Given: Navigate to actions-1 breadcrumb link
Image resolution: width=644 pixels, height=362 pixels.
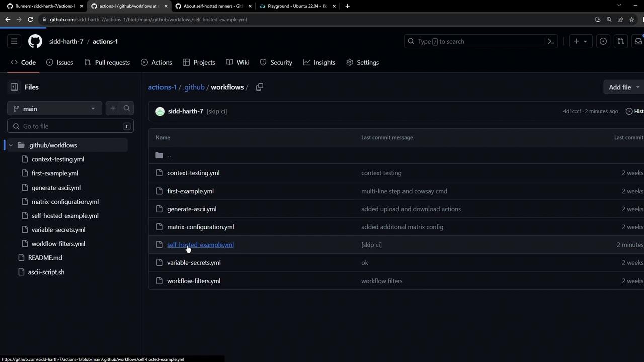Looking at the screenshot, I should (x=163, y=87).
